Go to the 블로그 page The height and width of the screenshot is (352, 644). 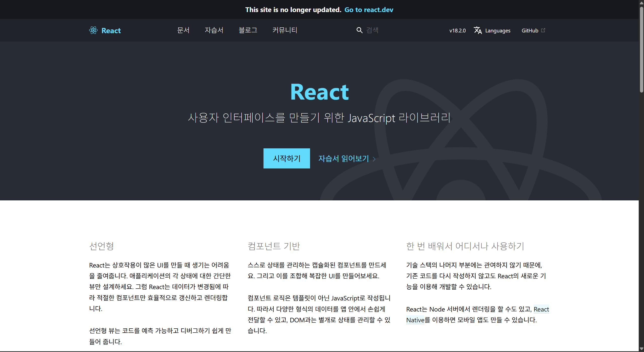[x=248, y=30]
